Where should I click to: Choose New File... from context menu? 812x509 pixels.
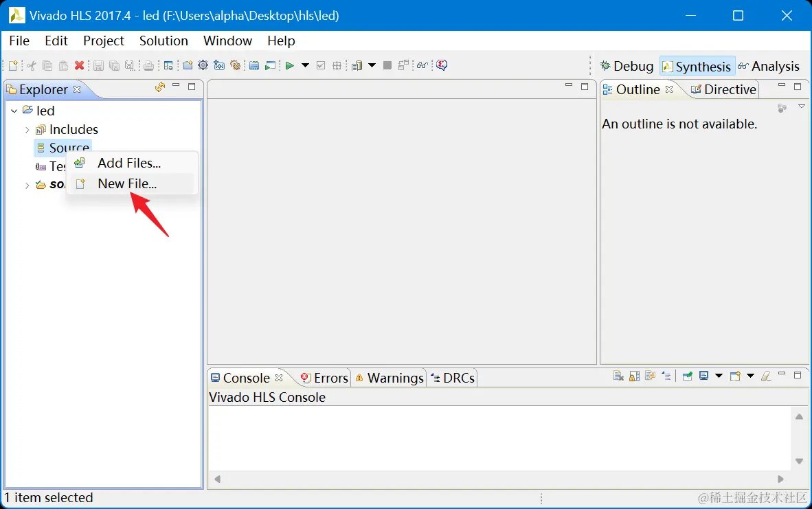click(132, 184)
